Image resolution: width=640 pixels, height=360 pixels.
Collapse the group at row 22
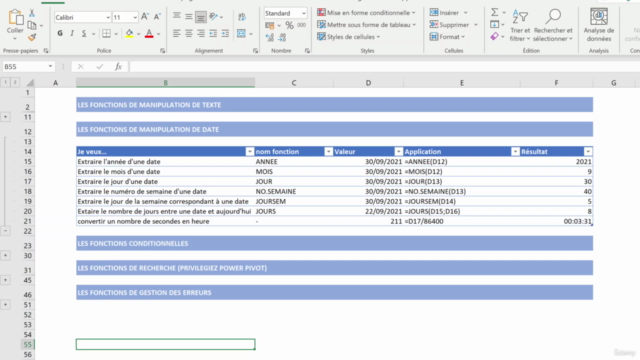pyautogui.click(x=5, y=231)
